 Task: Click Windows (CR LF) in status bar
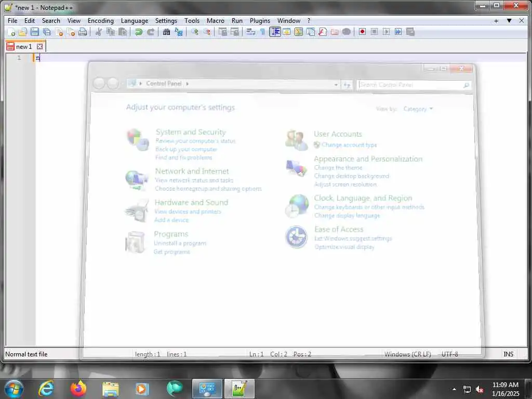coord(407,354)
